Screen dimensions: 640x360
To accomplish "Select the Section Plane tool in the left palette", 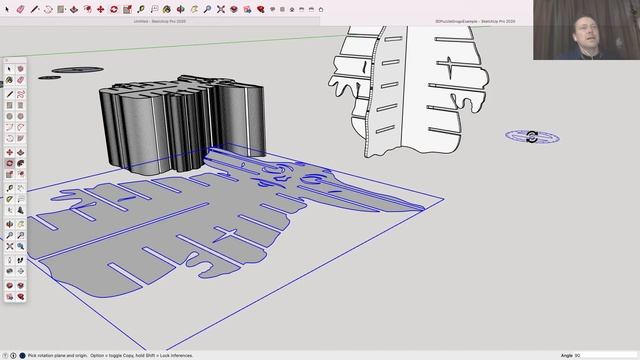I will (x=20, y=271).
